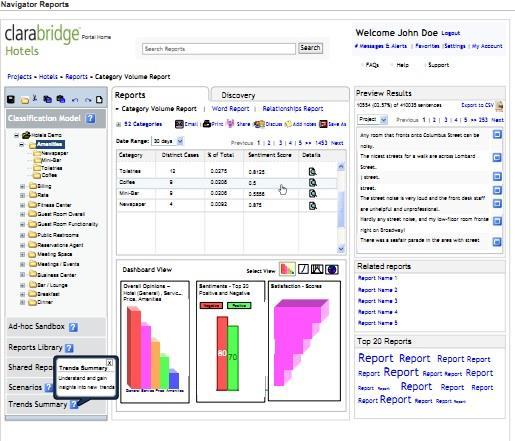This screenshot has width=515, height=441.
Task: Click Export to CSV icon in Preview Results
Action: (499, 106)
